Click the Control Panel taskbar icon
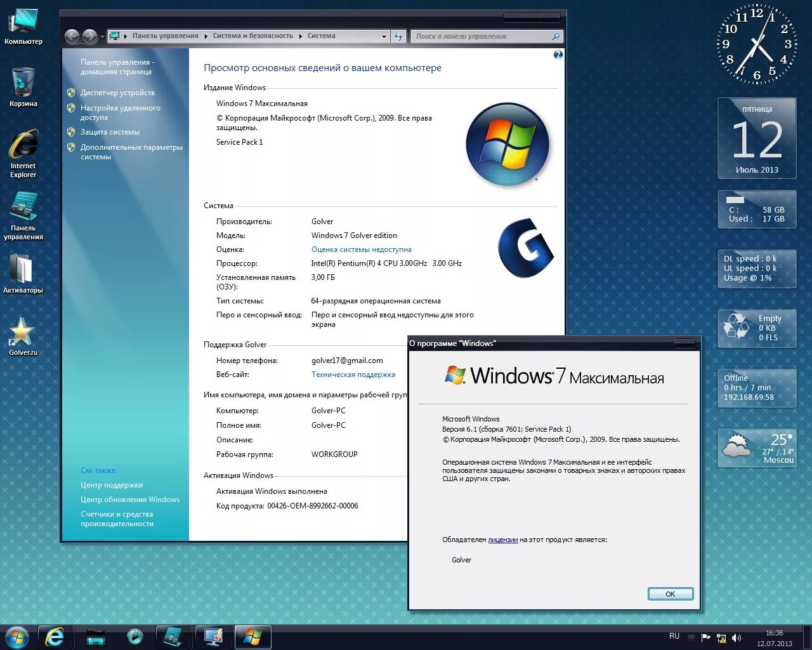Screen dimensions: 812x650 (173, 637)
